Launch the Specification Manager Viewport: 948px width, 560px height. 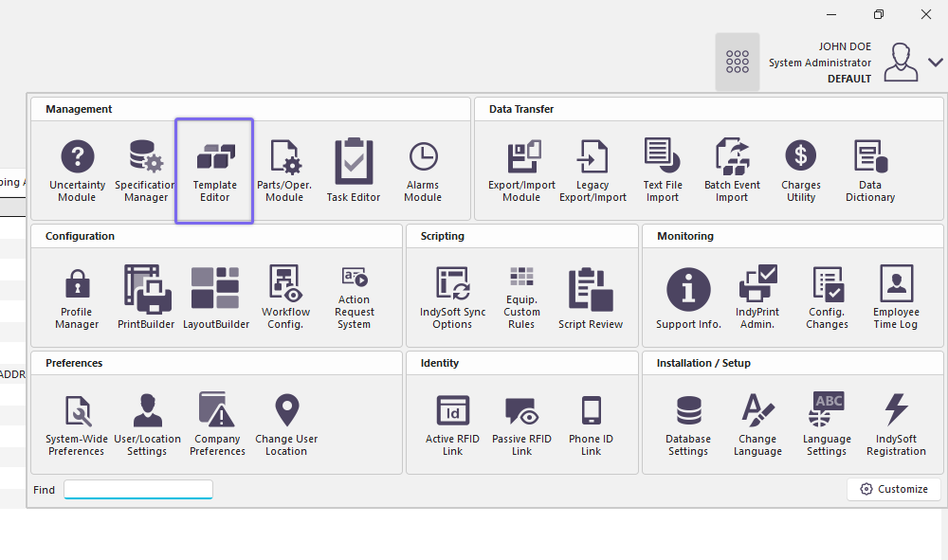click(146, 171)
